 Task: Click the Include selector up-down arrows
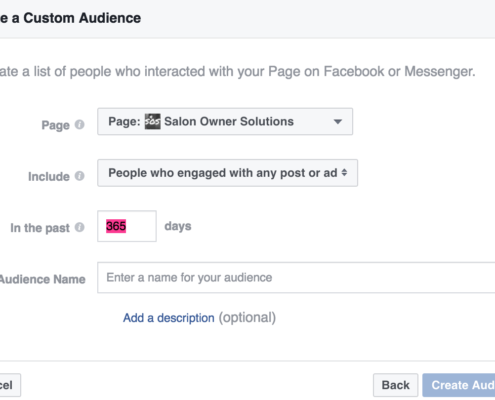point(344,173)
